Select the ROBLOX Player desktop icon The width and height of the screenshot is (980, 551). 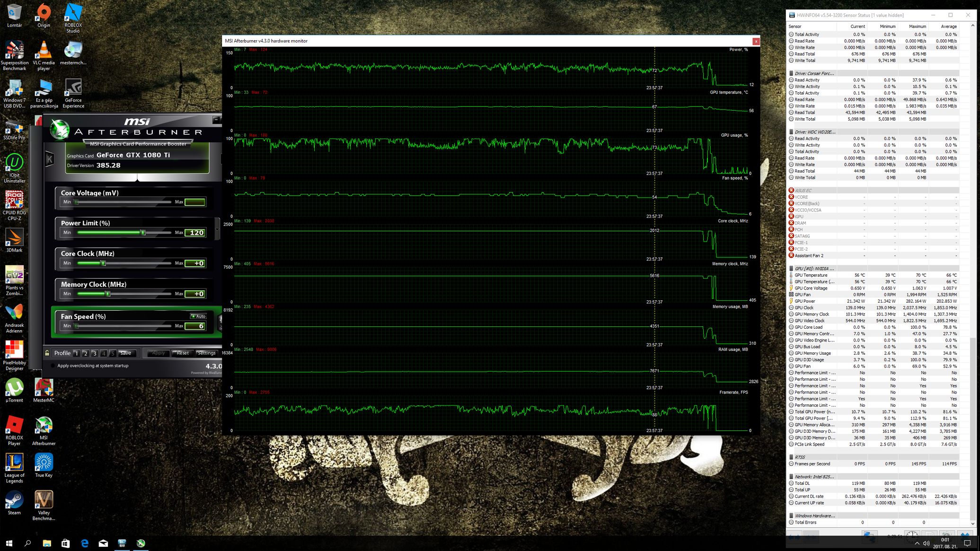tap(14, 430)
